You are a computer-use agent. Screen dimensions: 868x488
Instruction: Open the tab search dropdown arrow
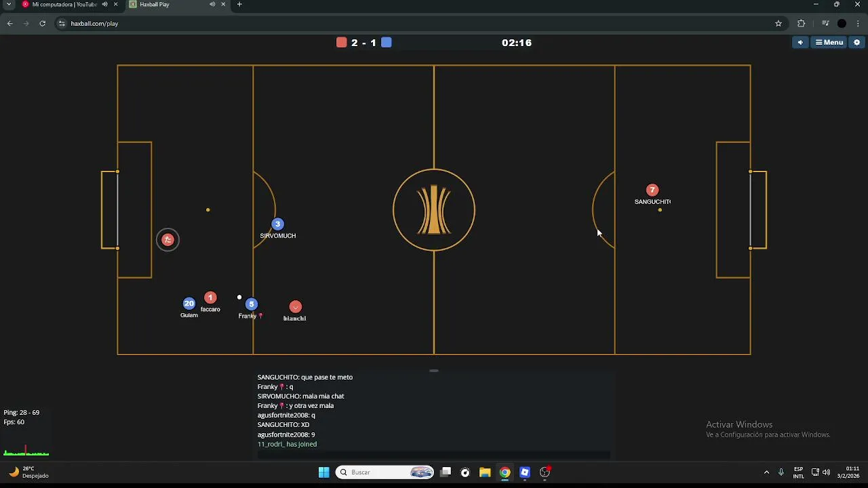click(9, 4)
